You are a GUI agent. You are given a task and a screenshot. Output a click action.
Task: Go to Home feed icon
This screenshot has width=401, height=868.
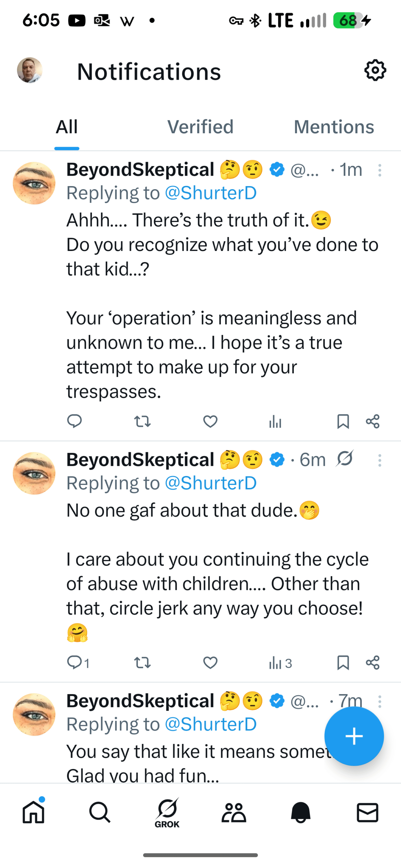[33, 812]
